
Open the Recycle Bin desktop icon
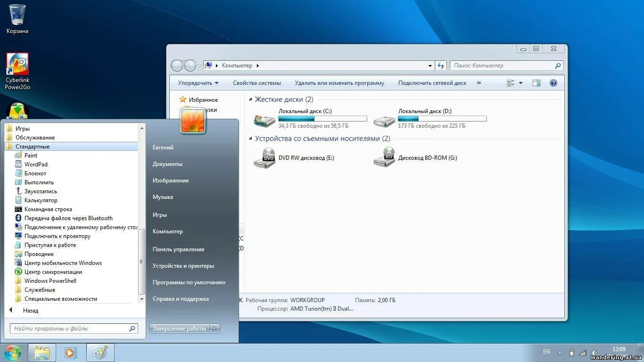click(x=17, y=19)
